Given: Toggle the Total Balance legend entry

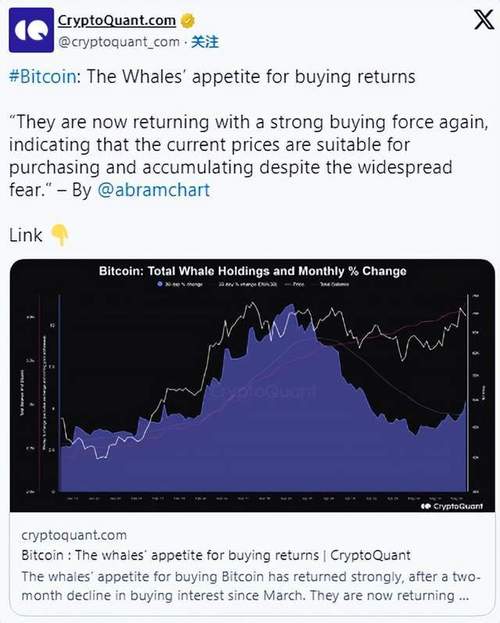Looking at the screenshot, I should [x=331, y=284].
